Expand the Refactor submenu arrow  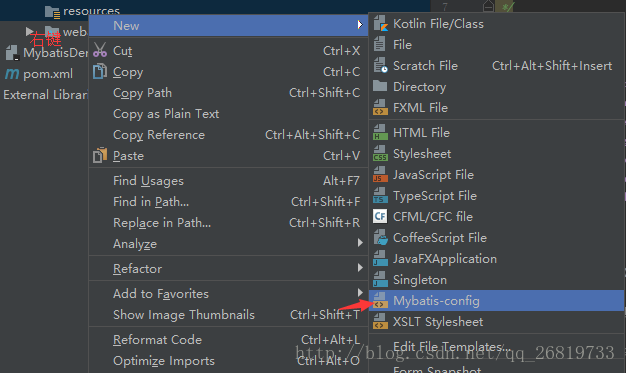360,268
